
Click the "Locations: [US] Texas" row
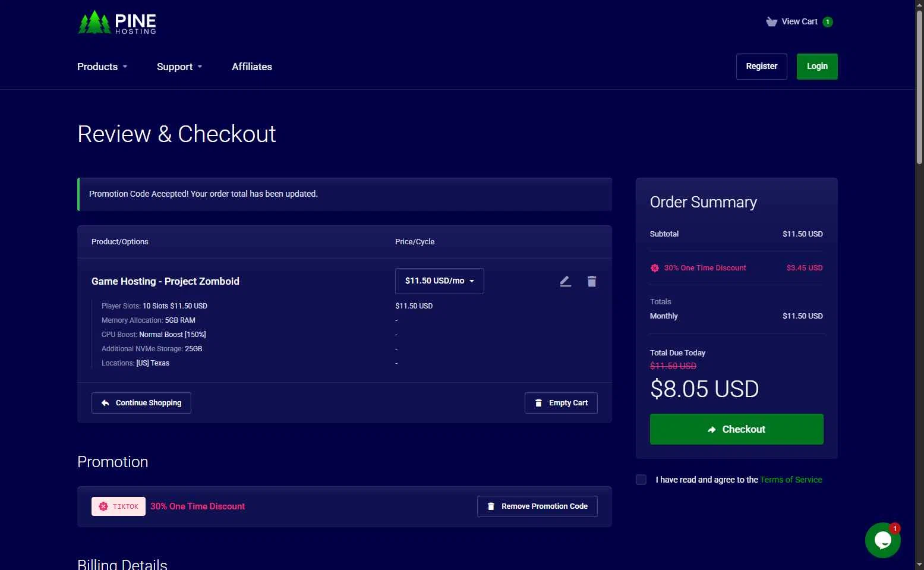point(135,363)
